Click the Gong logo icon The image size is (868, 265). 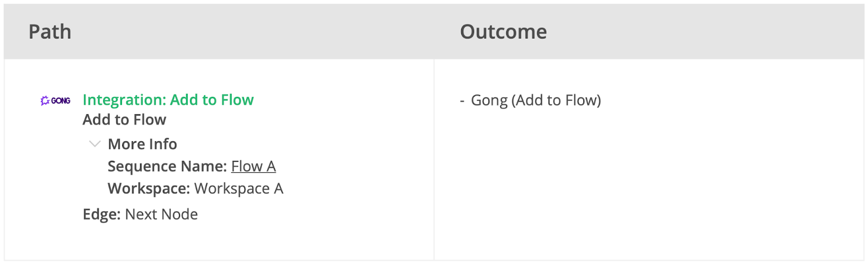coord(55,100)
